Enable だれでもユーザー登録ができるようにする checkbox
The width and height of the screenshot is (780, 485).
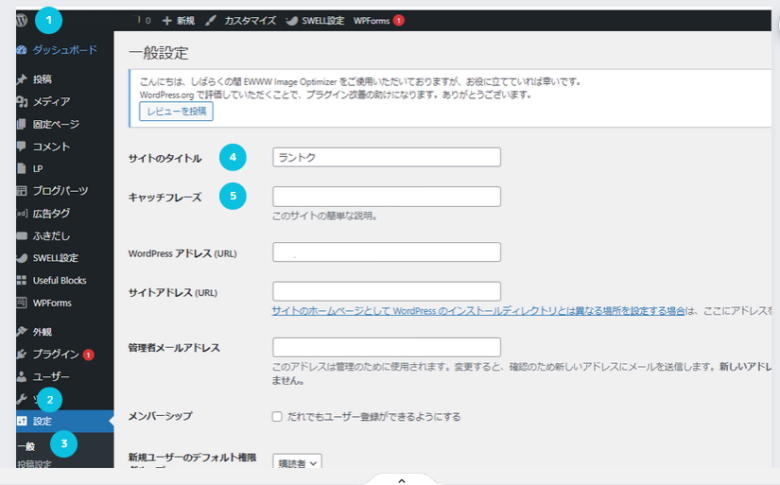[277, 416]
